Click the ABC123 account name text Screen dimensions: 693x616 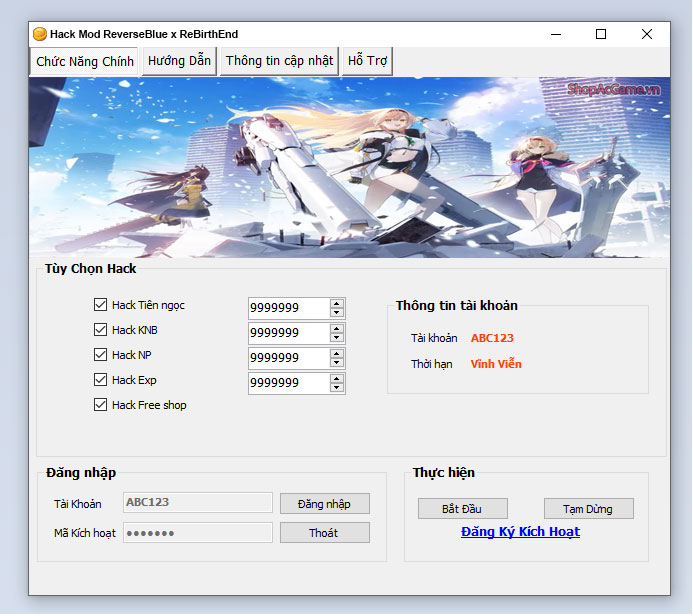click(x=492, y=338)
